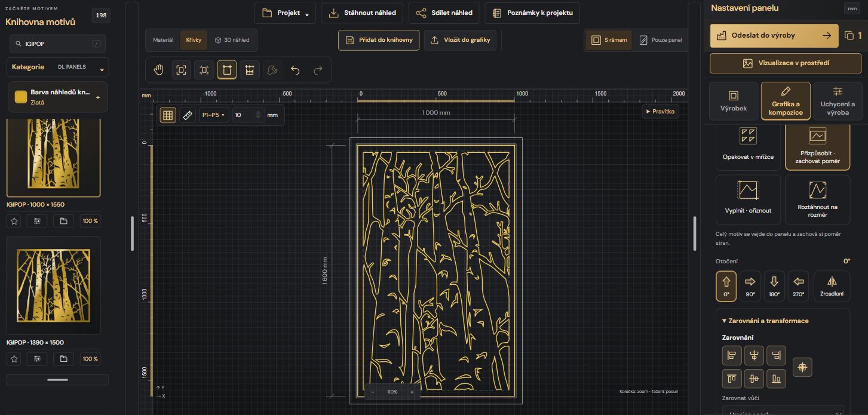
Task: Rotate the motif to 90°
Action: 750,287
